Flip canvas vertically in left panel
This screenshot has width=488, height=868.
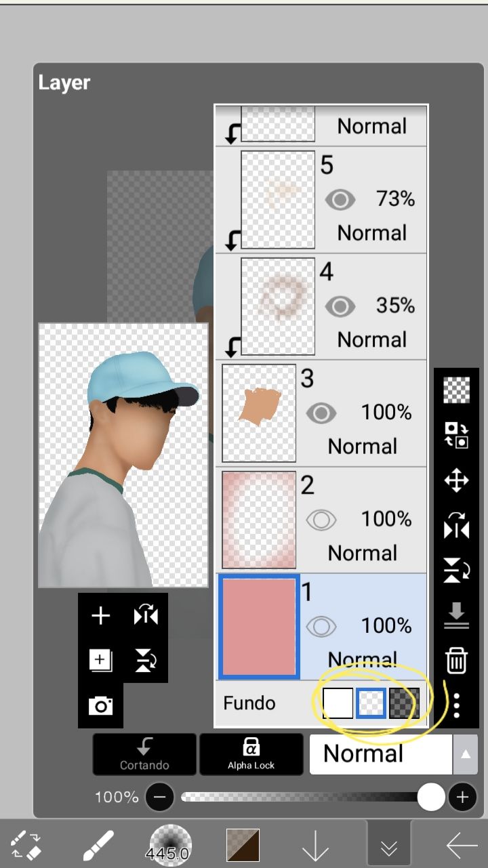click(145, 659)
